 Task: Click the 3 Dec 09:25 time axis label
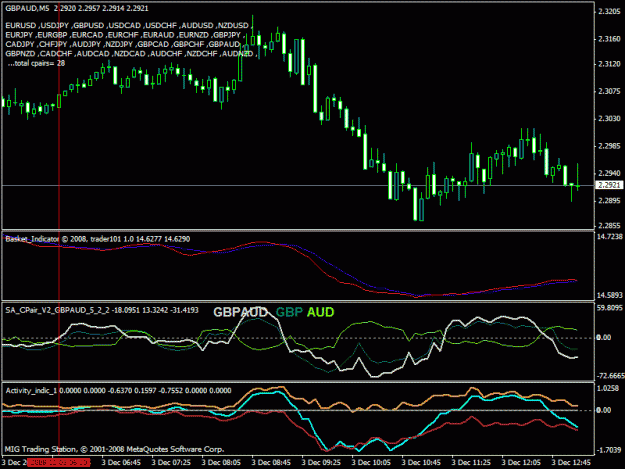tap(321, 462)
